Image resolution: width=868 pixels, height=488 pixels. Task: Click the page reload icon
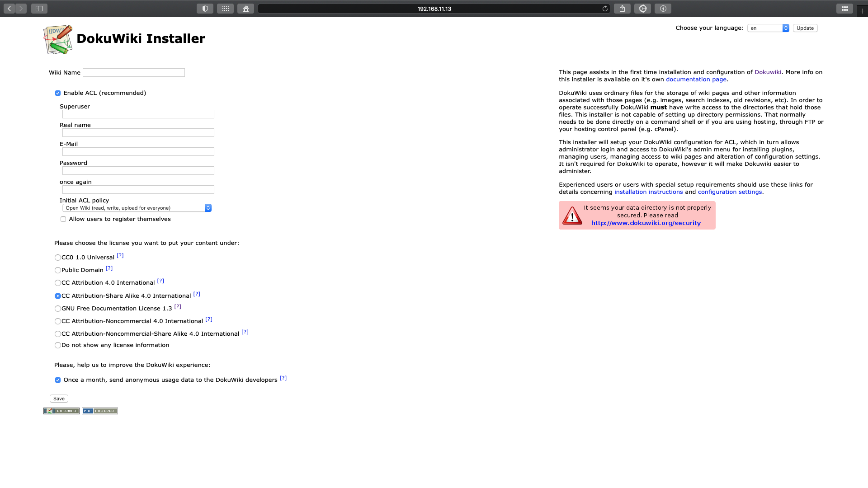(605, 9)
